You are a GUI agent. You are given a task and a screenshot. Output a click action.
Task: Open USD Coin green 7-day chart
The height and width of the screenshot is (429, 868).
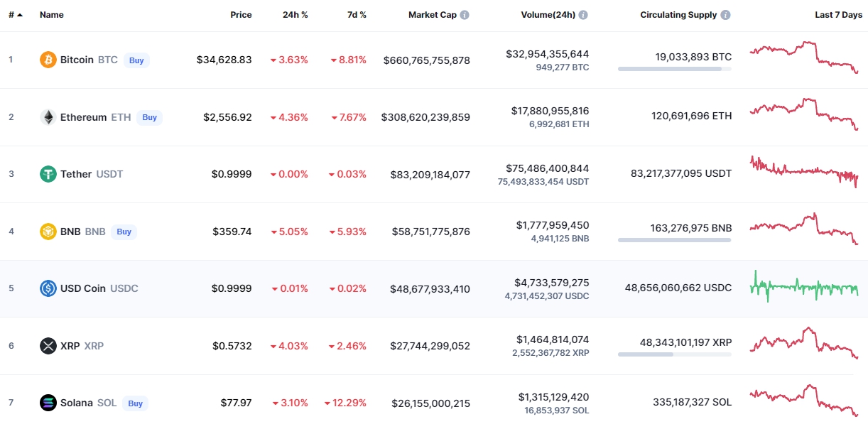804,286
